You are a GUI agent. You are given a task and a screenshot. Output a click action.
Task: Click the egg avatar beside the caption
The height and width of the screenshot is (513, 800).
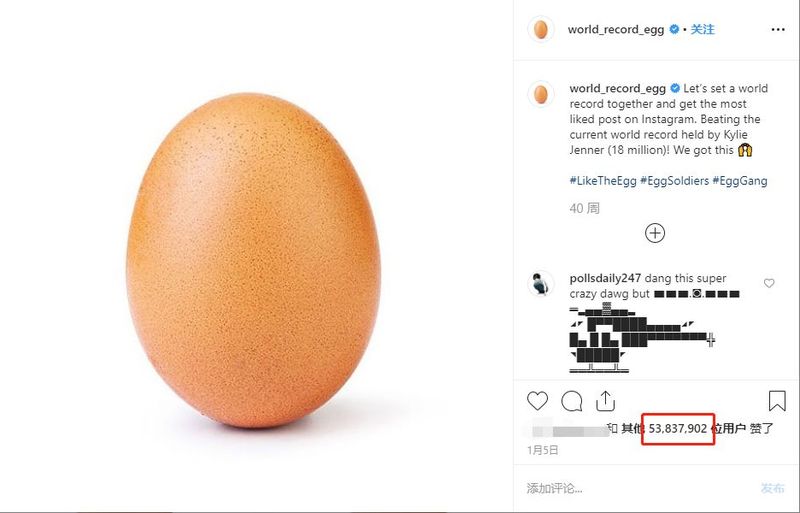[x=541, y=95]
